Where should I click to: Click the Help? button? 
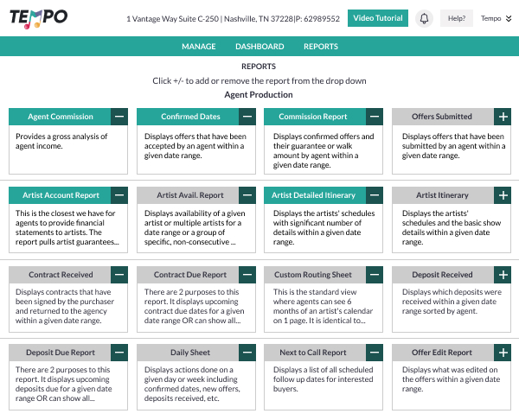click(457, 18)
